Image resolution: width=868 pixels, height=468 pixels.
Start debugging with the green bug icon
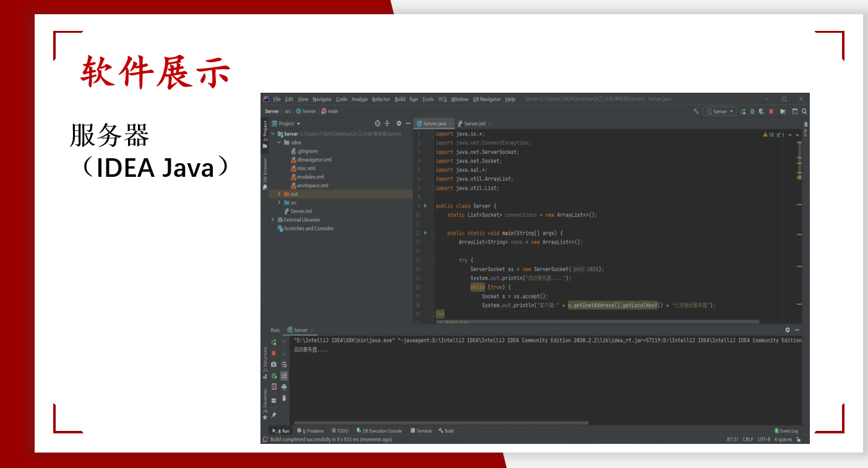tap(752, 112)
